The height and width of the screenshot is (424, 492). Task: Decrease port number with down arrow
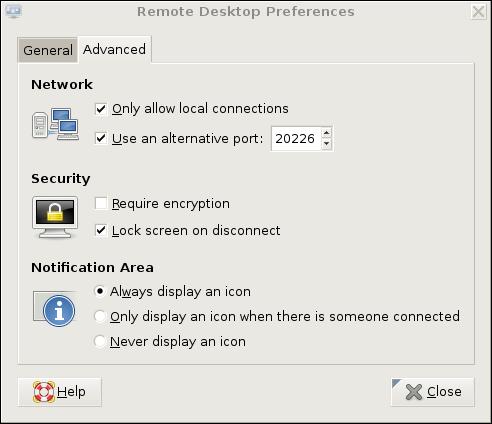click(x=326, y=144)
